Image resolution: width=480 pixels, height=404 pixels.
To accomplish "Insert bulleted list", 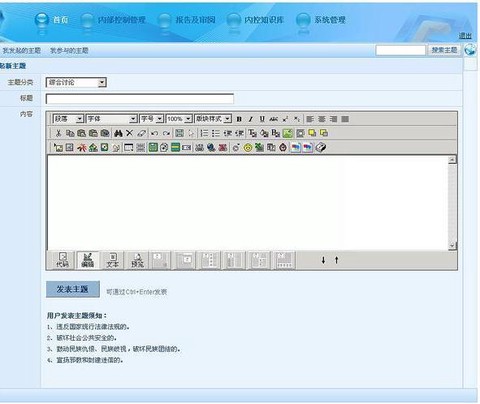I will 216,133.
